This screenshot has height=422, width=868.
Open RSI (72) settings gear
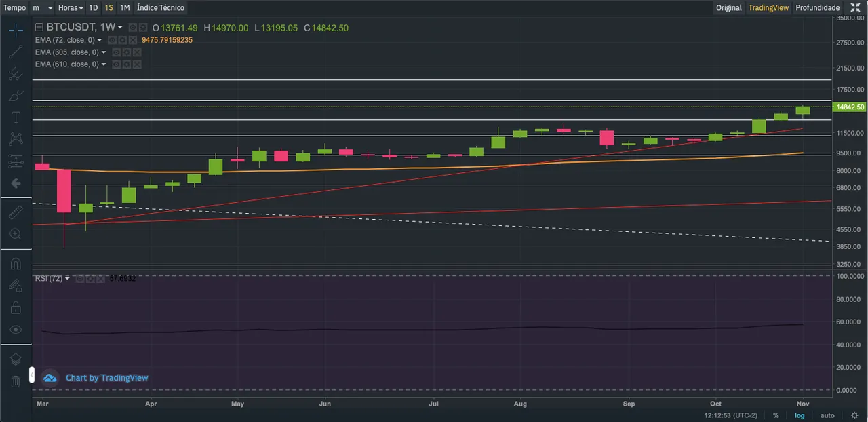tap(90, 279)
